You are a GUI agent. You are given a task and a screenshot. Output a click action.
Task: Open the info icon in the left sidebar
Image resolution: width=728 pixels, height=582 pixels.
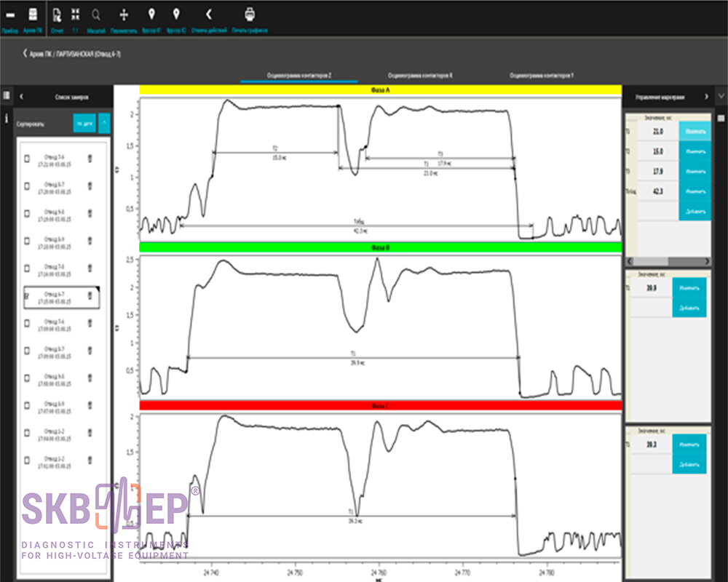6,119
